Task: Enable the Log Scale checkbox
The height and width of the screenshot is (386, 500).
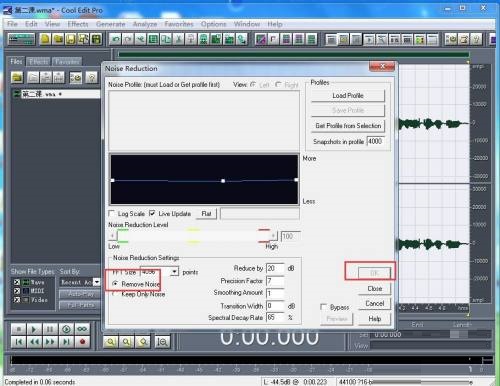Action: tap(112, 213)
